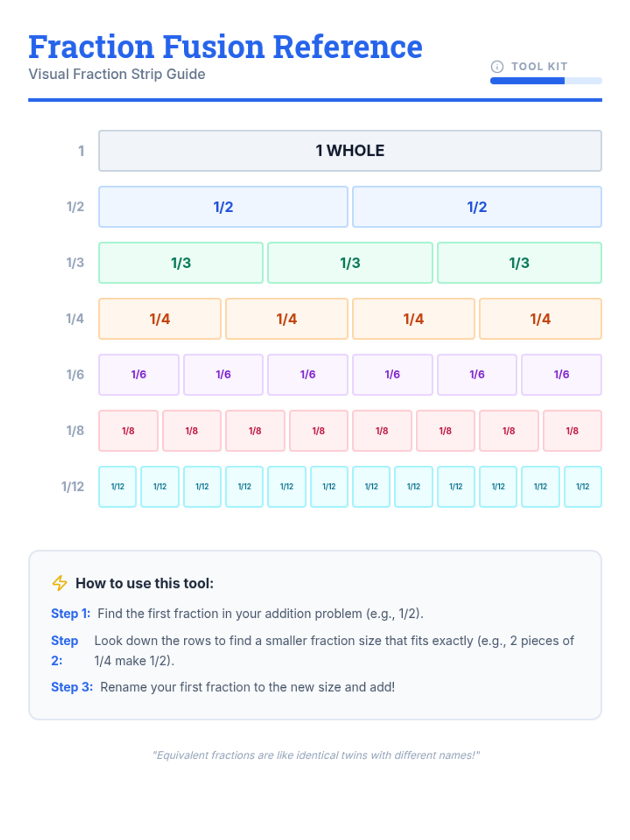Click the left 1/2 strip block
The width and height of the screenshot is (630, 840).
(223, 207)
